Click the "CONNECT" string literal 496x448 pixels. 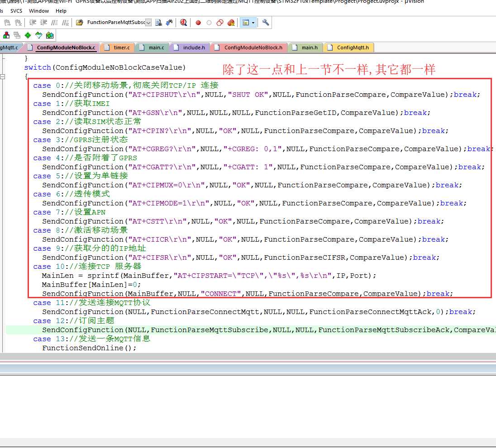pos(221,294)
